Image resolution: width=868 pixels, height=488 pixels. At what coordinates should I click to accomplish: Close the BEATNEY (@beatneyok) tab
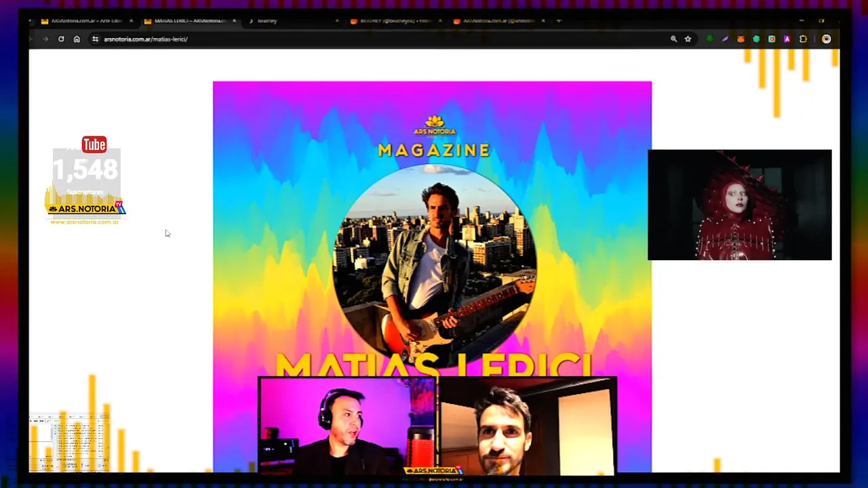440,21
